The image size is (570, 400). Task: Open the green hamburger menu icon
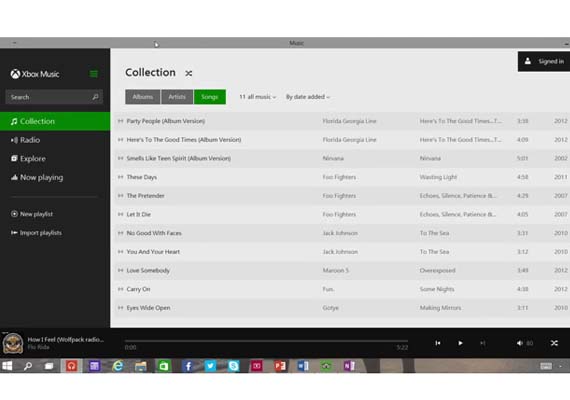tap(93, 74)
